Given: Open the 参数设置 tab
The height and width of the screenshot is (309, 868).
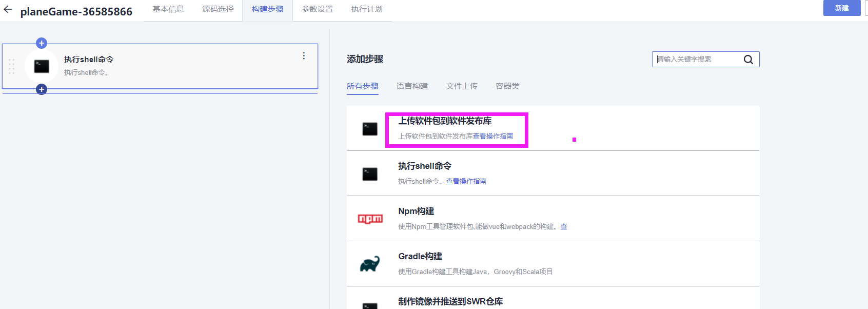Looking at the screenshot, I should pyautogui.click(x=317, y=9).
